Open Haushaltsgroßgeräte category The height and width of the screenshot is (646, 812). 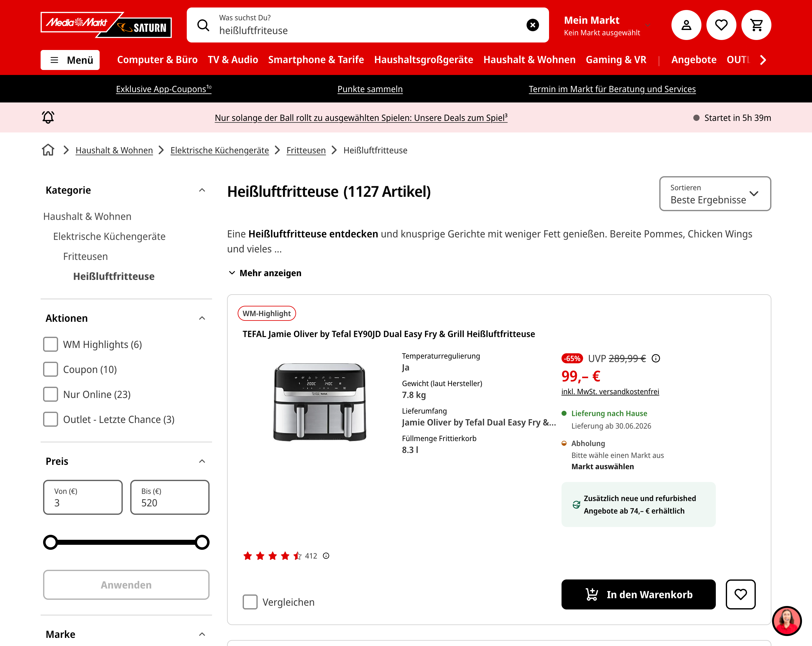tap(423, 60)
